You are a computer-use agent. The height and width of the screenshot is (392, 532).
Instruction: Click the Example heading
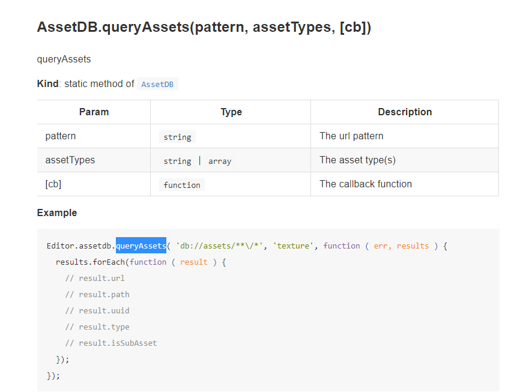point(57,213)
